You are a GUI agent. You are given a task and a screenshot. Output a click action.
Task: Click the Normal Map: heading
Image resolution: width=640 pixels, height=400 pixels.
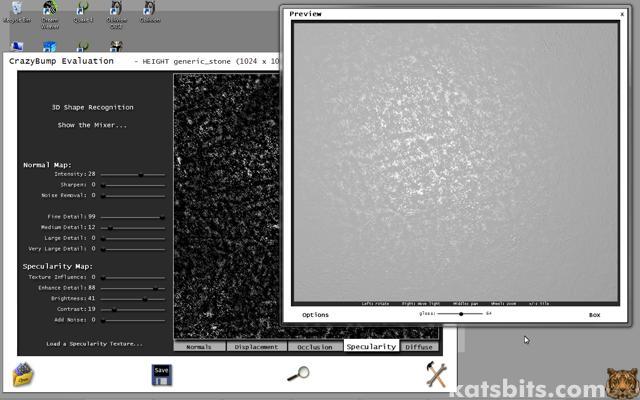(47, 165)
